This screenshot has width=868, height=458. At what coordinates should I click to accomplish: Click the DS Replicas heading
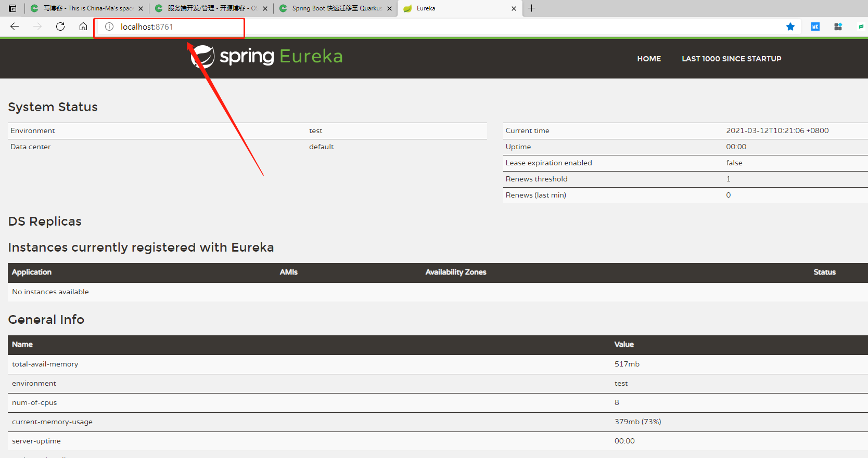(x=45, y=221)
